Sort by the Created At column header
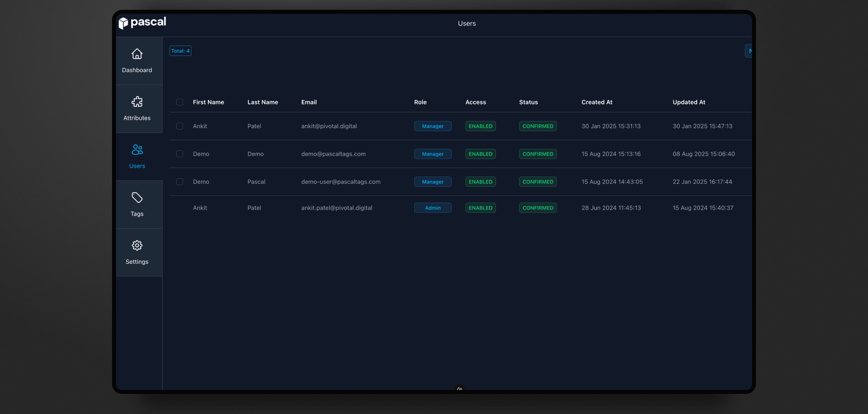 click(x=597, y=102)
